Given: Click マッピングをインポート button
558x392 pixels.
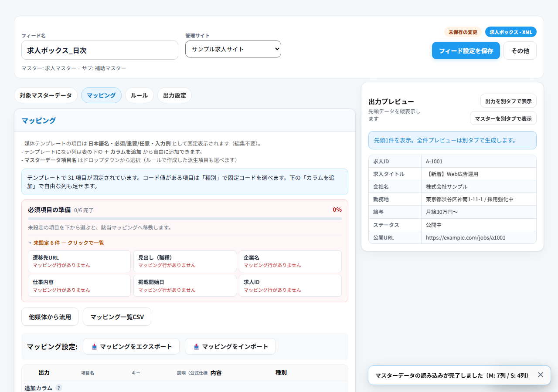Looking at the screenshot, I should [230, 346].
